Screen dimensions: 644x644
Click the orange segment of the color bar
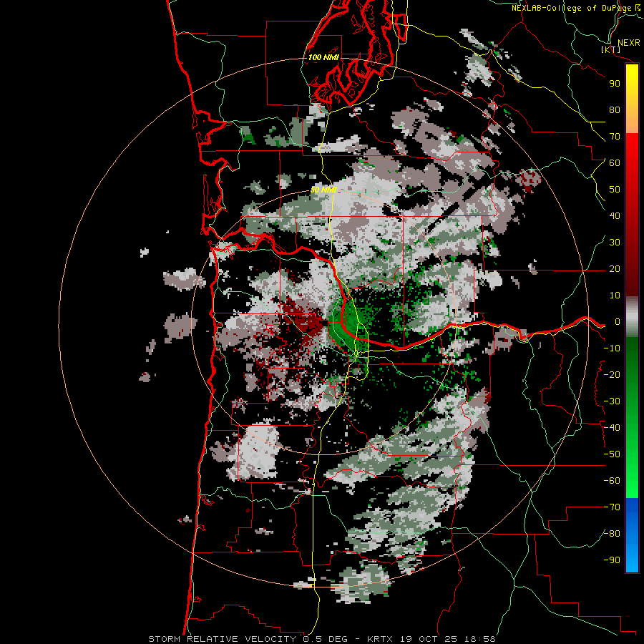tap(632, 122)
